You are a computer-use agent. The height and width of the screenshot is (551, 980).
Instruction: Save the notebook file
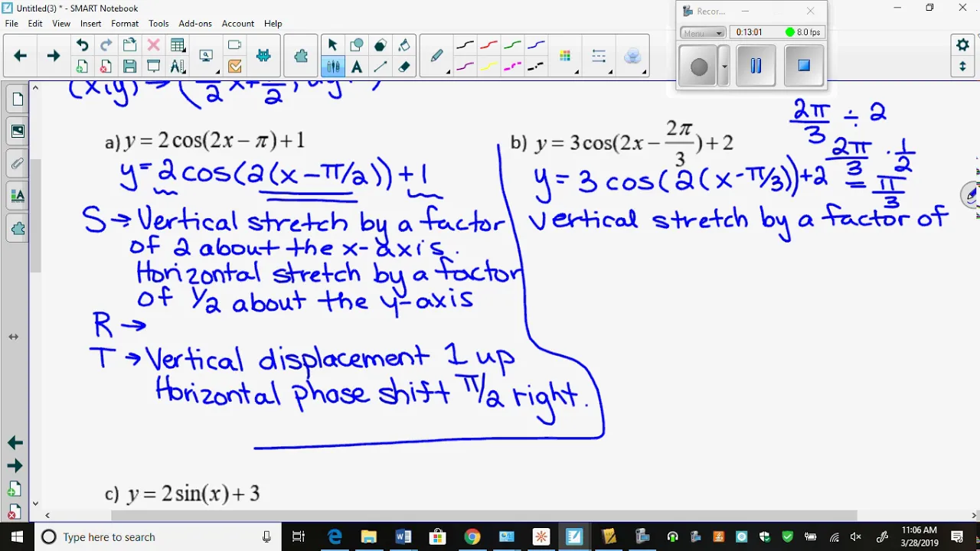[x=129, y=67]
